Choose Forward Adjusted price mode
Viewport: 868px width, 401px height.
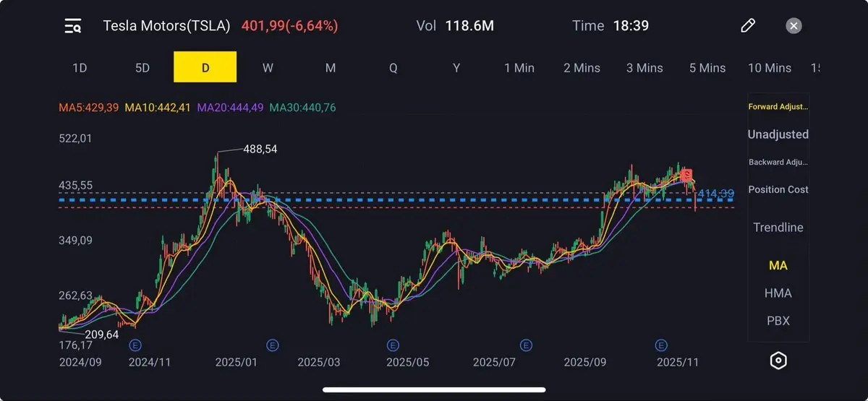coord(778,107)
